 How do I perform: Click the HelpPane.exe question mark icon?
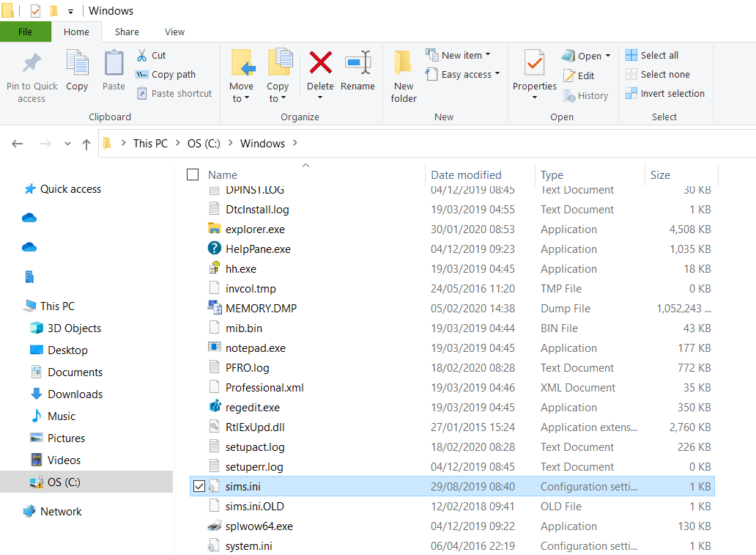(x=215, y=249)
